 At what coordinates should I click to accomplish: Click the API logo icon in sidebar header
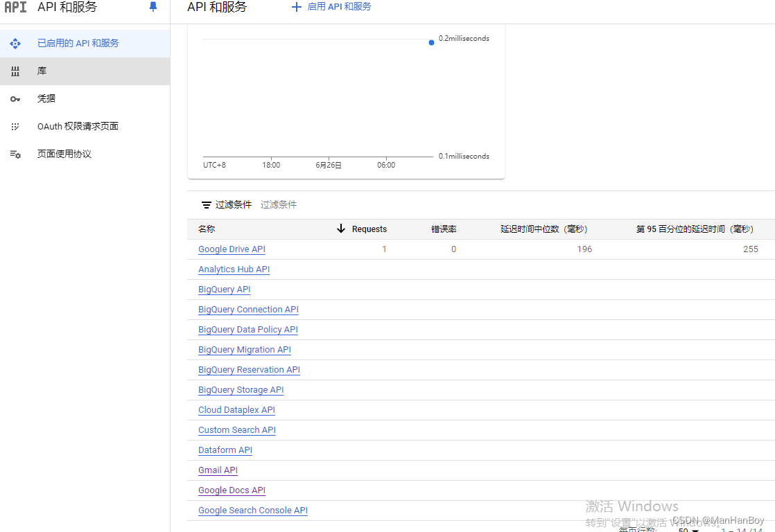tap(15, 7)
